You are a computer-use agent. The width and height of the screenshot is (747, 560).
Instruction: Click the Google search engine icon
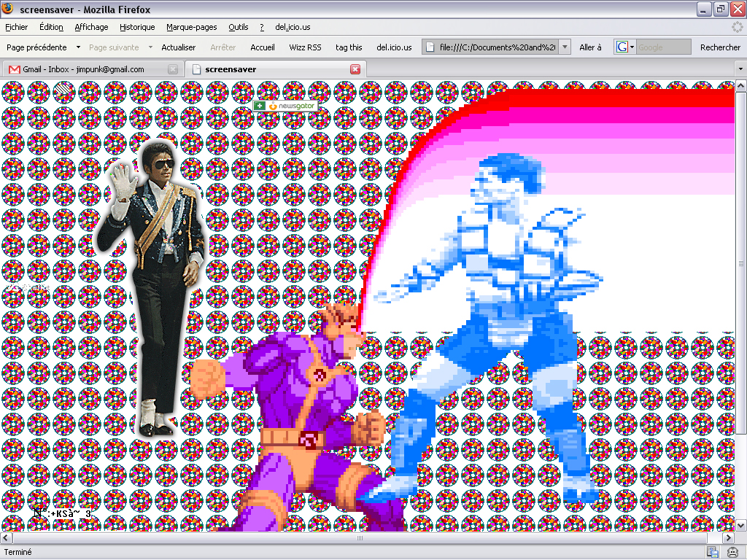622,47
